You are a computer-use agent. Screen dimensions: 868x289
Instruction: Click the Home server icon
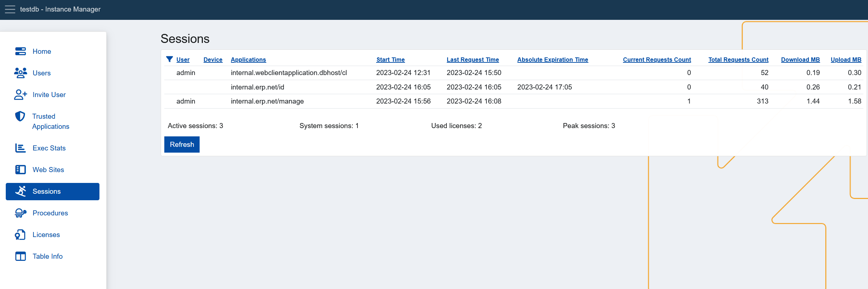[21, 51]
